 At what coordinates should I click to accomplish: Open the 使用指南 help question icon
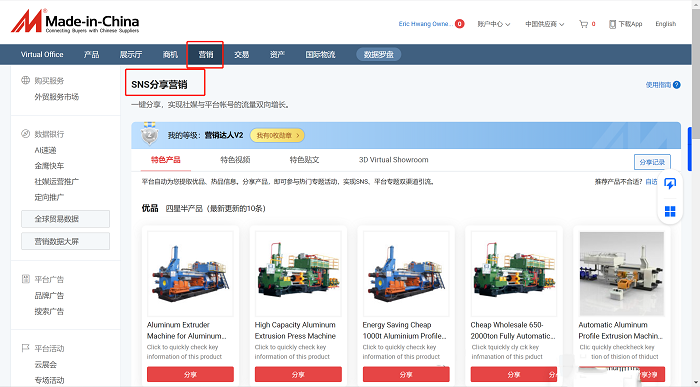pos(677,85)
